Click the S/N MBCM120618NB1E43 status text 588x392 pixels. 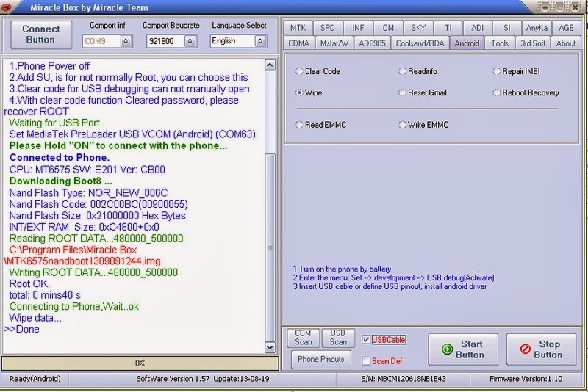(404, 379)
